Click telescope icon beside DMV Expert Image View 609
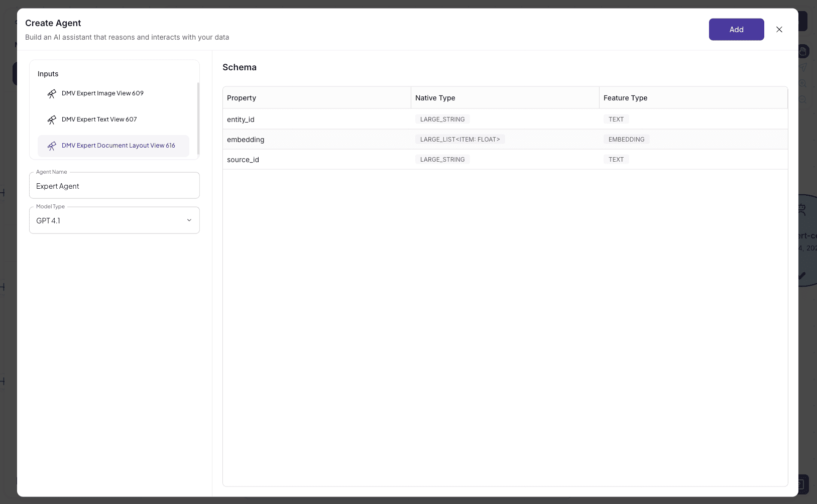This screenshot has height=504, width=817. [x=52, y=94]
